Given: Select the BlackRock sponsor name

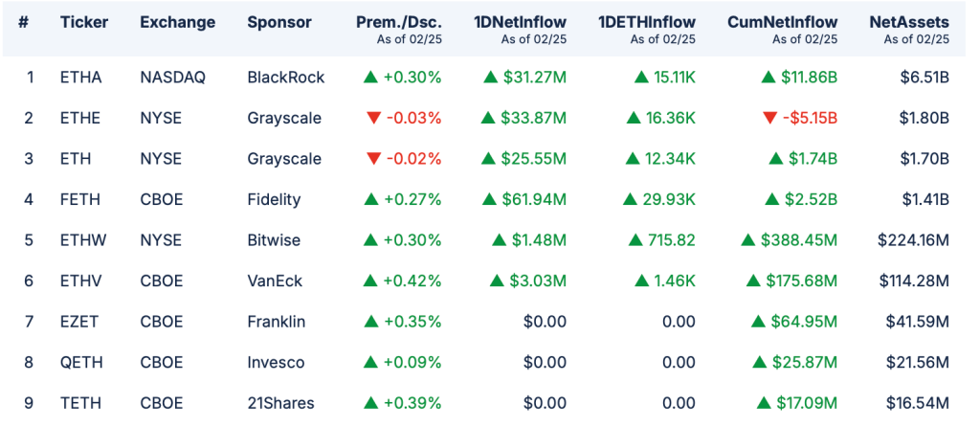Looking at the screenshot, I should pyautogui.click(x=285, y=77).
